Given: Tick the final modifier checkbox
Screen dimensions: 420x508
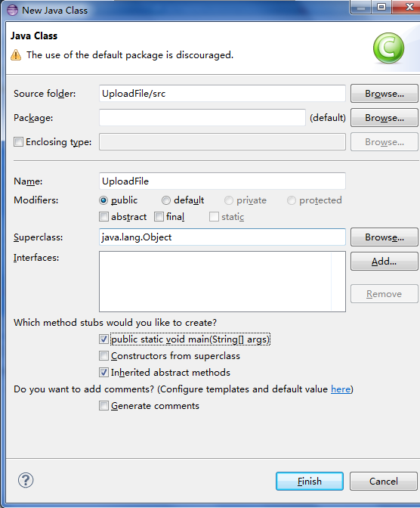Looking at the screenshot, I should pos(159,217).
